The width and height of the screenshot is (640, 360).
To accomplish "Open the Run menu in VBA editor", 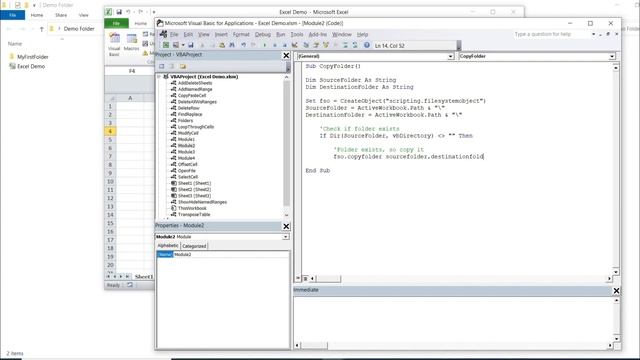I will (281, 34).
